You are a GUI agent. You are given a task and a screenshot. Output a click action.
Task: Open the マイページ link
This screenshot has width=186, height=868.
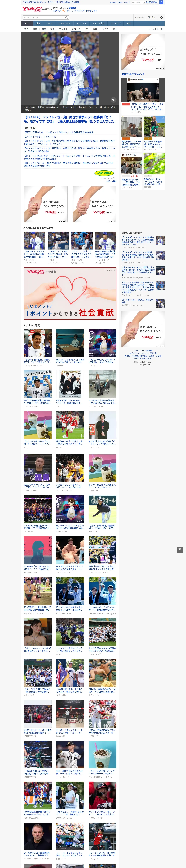[x=139, y=18]
